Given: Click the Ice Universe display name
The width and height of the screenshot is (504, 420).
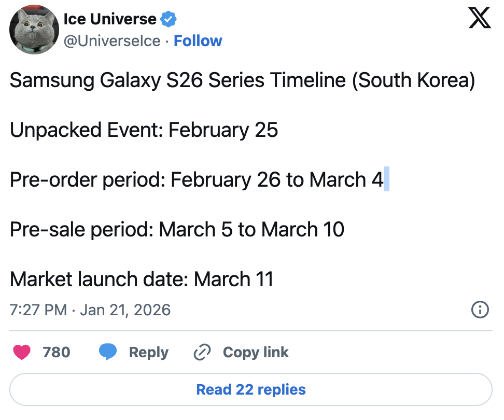Looking at the screenshot, I should tap(109, 20).
